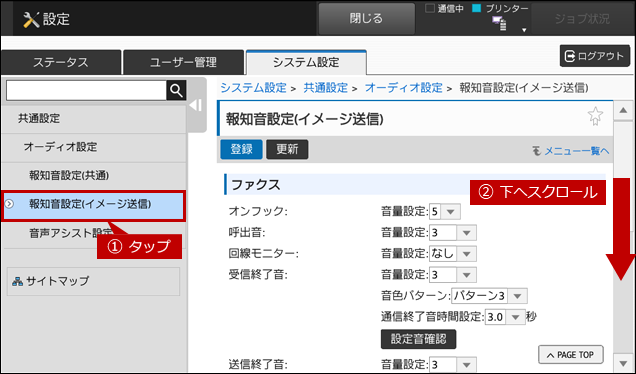Click システム設定 breadcrumb link

click(x=253, y=88)
